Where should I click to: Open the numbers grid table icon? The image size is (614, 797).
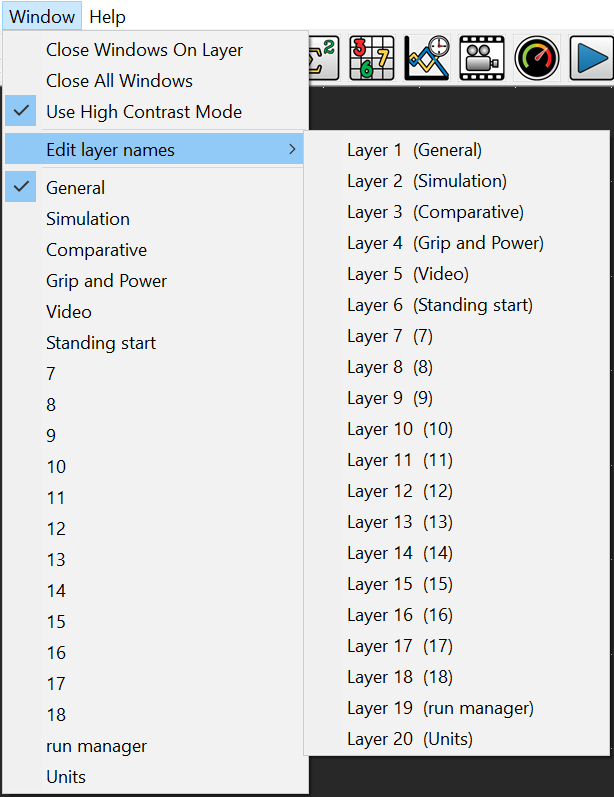[x=372, y=59]
